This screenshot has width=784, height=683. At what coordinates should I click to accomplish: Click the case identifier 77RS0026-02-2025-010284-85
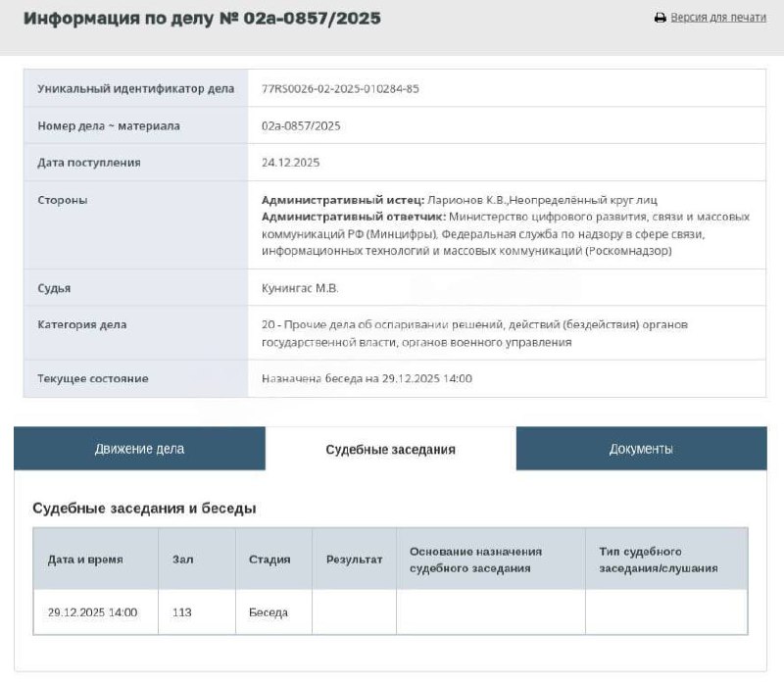coord(340,88)
